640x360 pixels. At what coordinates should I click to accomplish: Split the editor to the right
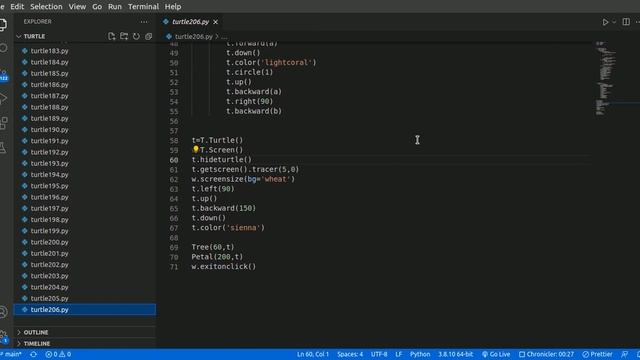pyautogui.click(x=626, y=22)
